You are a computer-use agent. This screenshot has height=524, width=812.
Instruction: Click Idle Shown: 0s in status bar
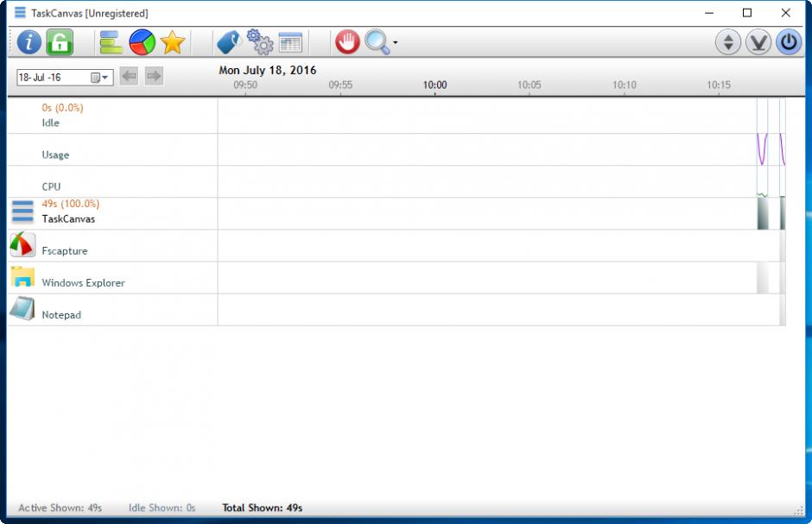[162, 508]
